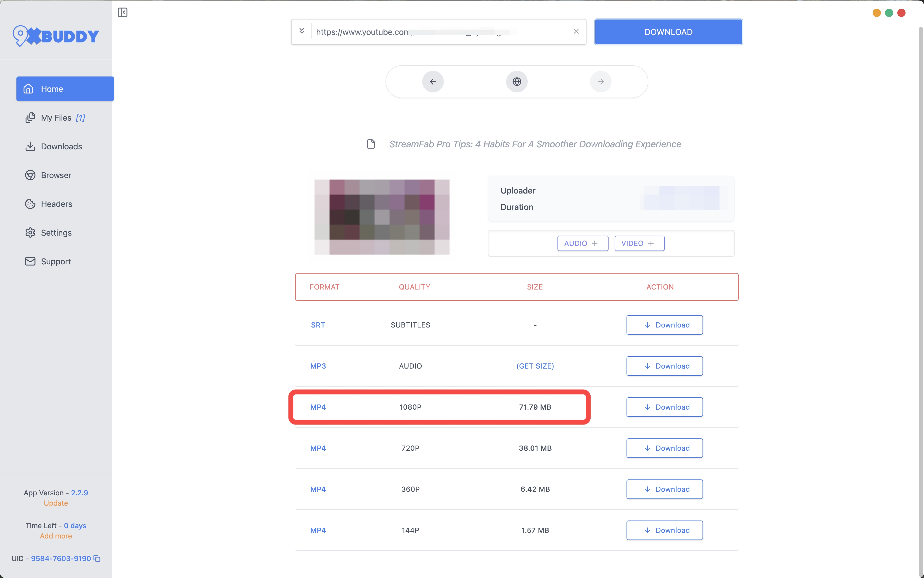Expand the URL history chevron dropdown
This screenshot has width=924, height=578.
[x=302, y=31]
